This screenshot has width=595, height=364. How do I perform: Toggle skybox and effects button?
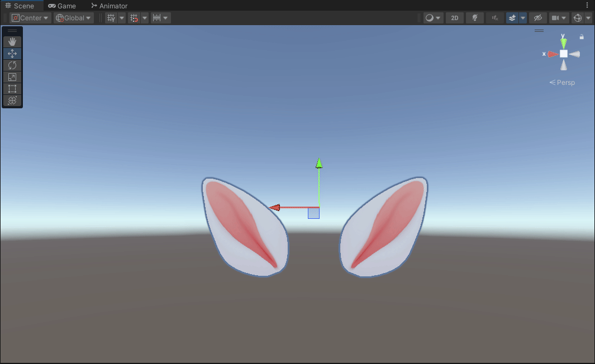click(x=512, y=18)
